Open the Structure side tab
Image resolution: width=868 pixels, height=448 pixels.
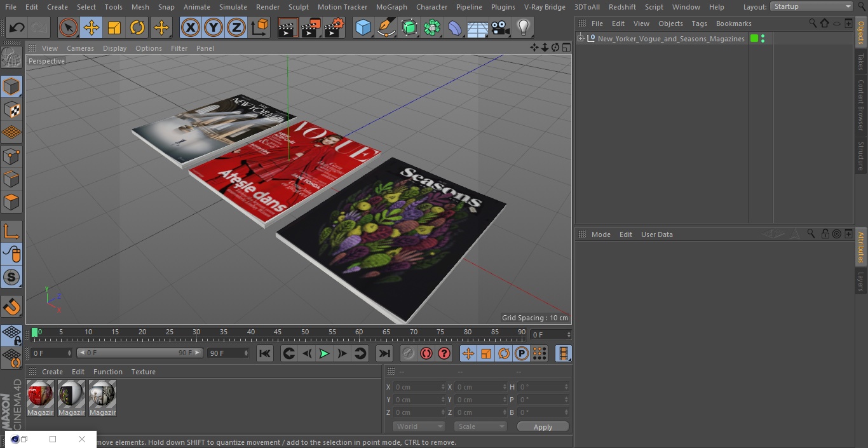(861, 156)
